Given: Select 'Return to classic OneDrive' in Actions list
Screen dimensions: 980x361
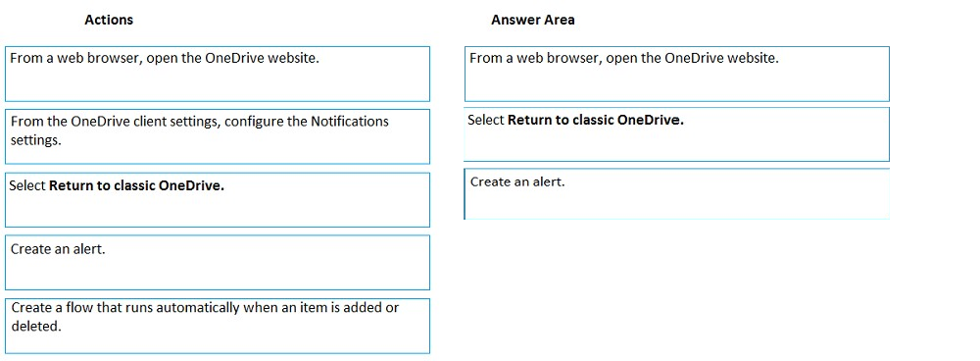Looking at the screenshot, I should tap(218, 200).
